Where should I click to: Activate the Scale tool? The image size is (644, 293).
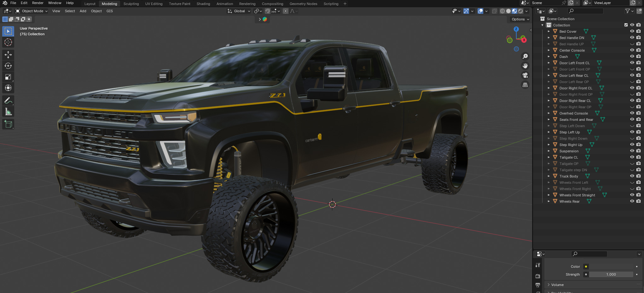(8, 77)
